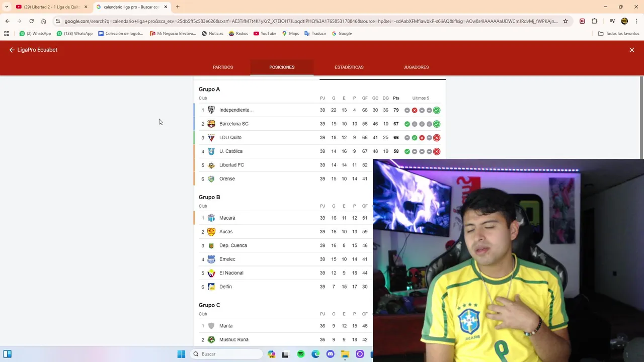
Task: Click the address bar URL
Action: 310,21
